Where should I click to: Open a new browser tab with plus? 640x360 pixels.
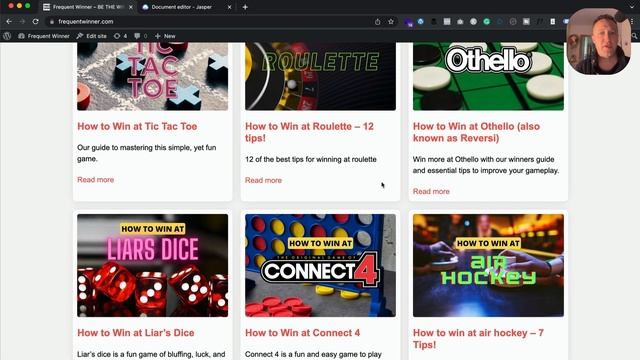point(245,7)
